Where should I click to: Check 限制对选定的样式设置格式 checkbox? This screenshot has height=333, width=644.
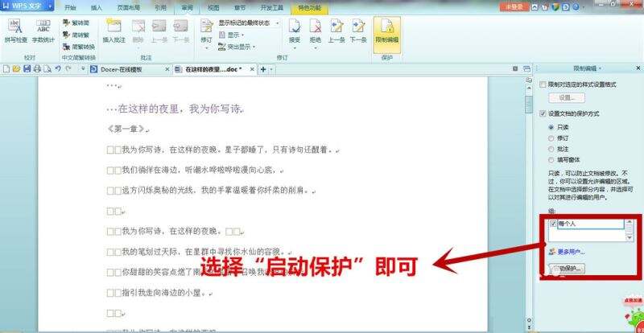pyautogui.click(x=543, y=84)
